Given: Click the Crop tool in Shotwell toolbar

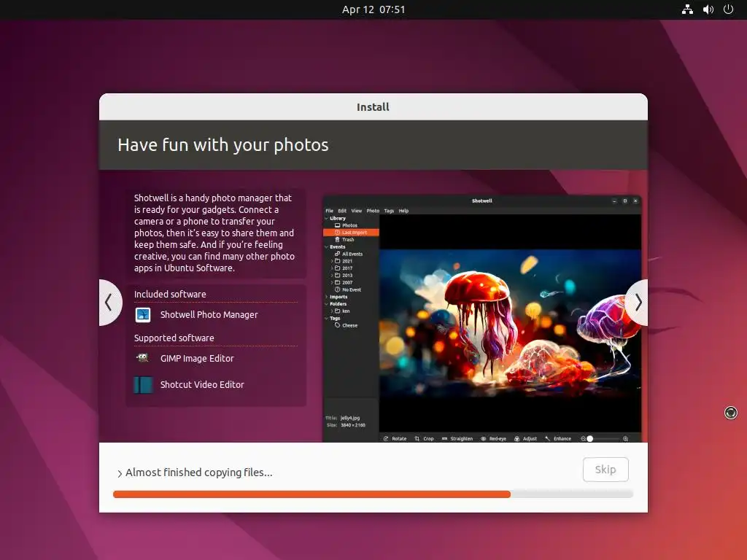Looking at the screenshot, I should click(424, 438).
